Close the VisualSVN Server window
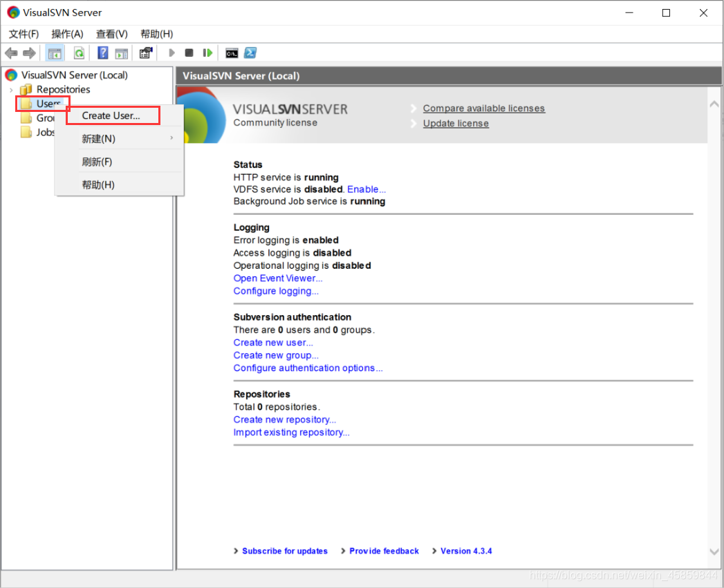724x588 pixels. click(x=703, y=13)
